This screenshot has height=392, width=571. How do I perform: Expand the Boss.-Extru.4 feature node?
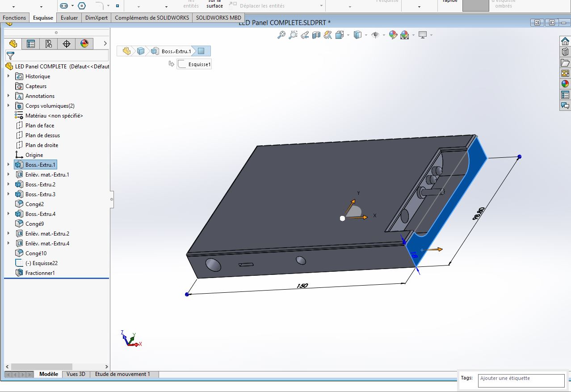8,214
